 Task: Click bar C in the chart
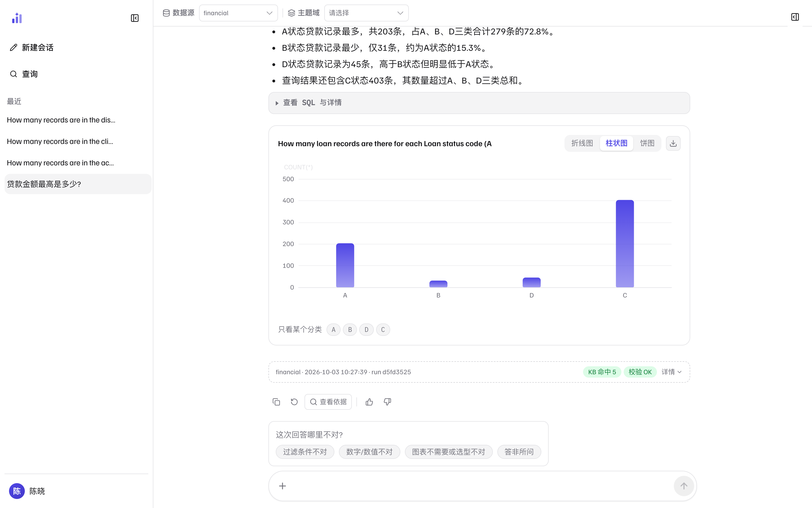click(x=625, y=244)
